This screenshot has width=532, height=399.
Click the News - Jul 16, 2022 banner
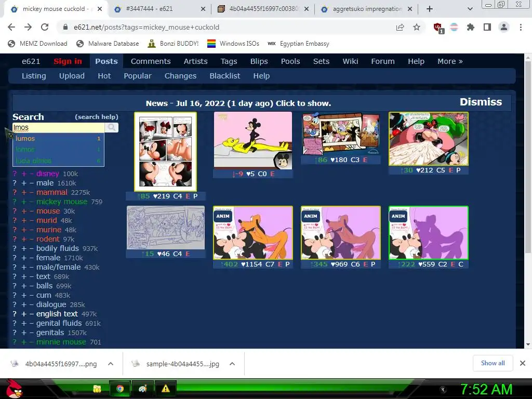tap(238, 103)
